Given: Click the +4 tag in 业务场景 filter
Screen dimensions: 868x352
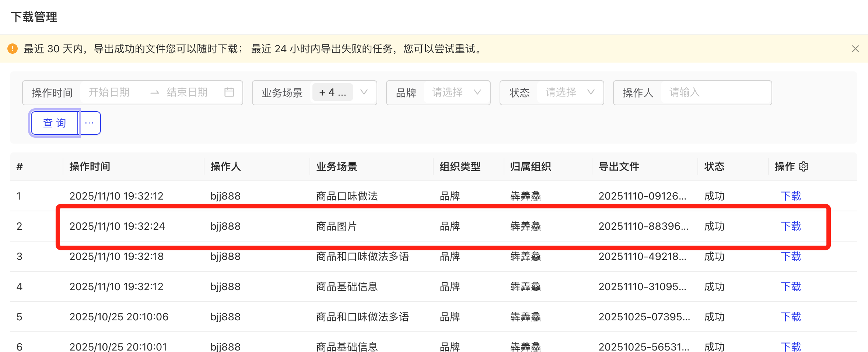Looking at the screenshot, I should click(x=332, y=92).
